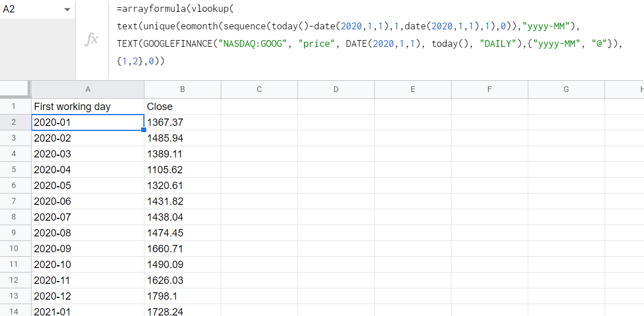
Task: Click the value 1626.03
Action: tap(182, 280)
